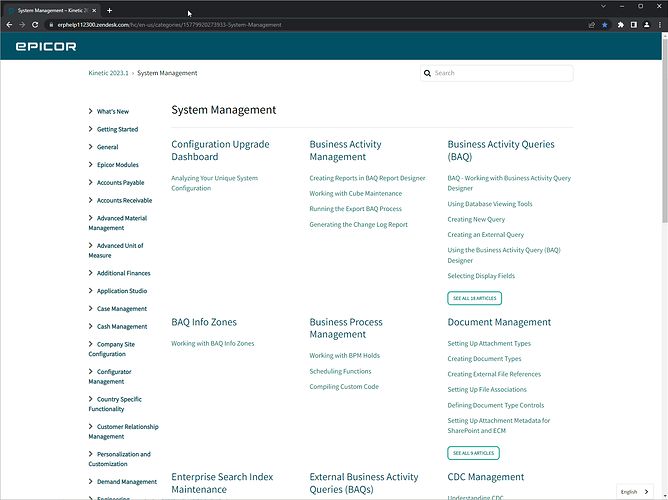Click the share page icon in address bar

592,25
